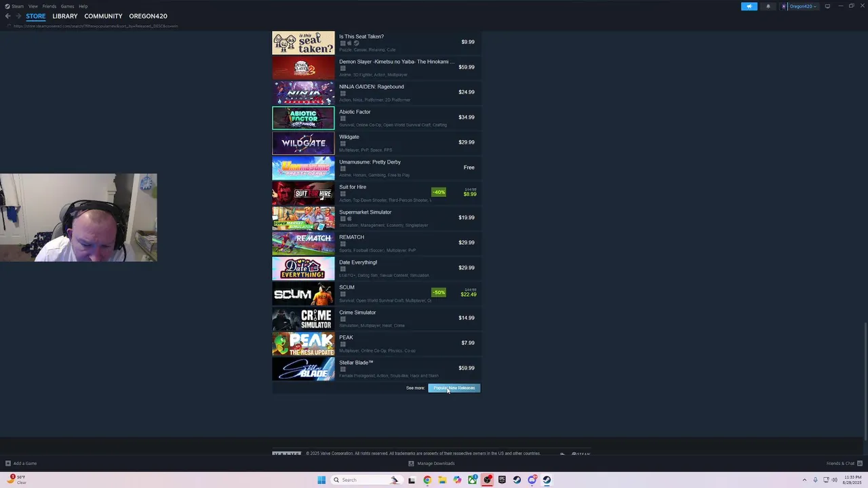Click the page reload icon by URL
This screenshot has height=488, width=868.
pyautogui.click(x=9, y=26)
